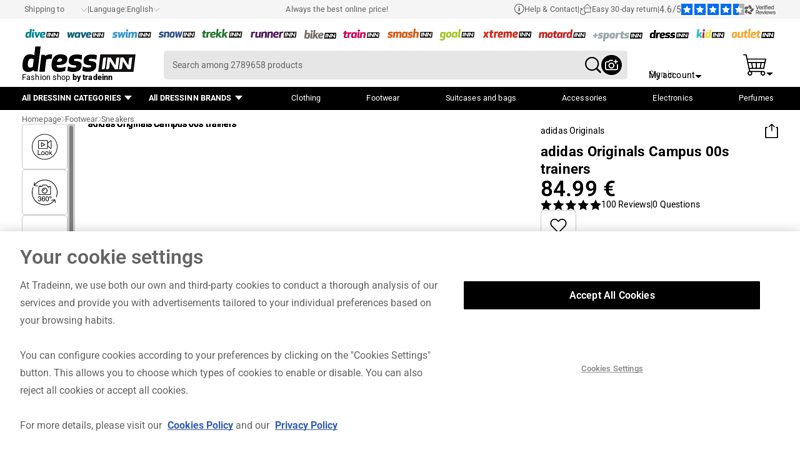
Task: Click Footwear in breadcrumb
Action: (x=81, y=119)
